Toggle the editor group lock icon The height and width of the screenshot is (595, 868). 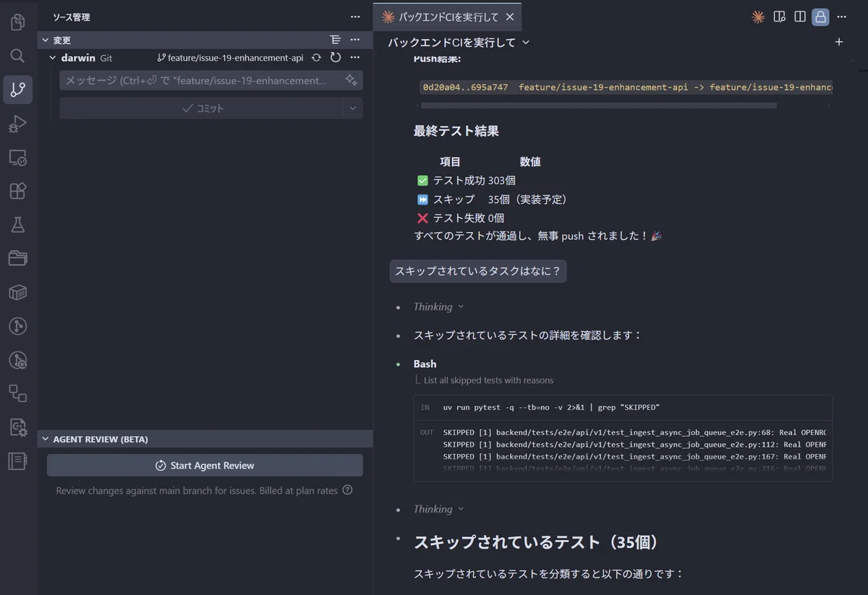[820, 17]
